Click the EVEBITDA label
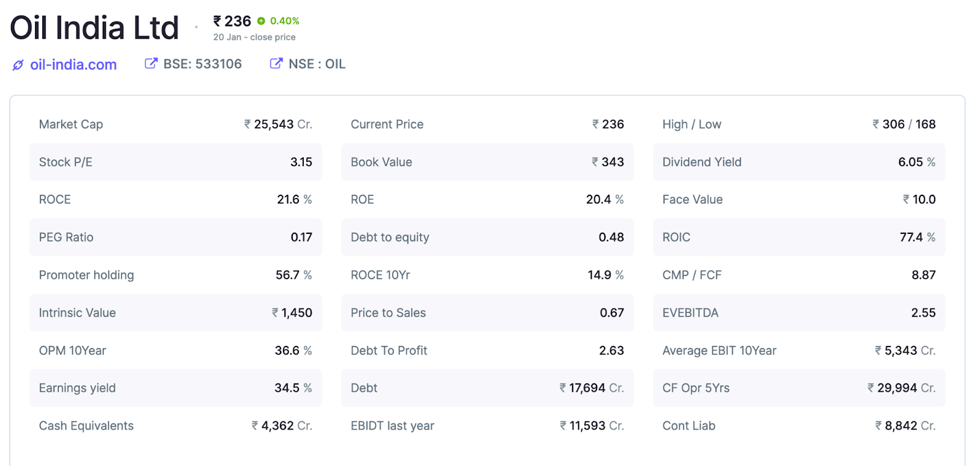Image resolution: width=980 pixels, height=466 pixels. [x=690, y=313]
